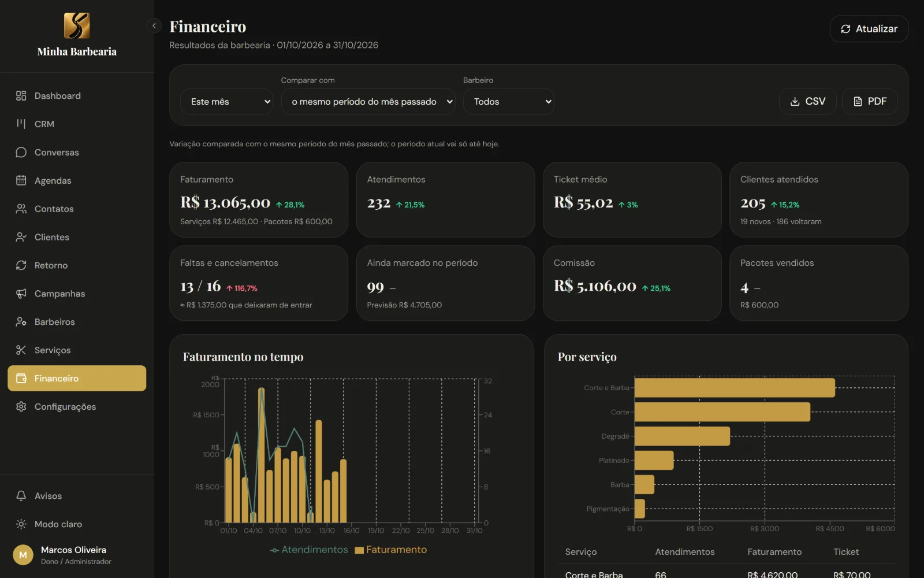This screenshot has width=924, height=578.
Task: Export report as CSV
Action: tap(807, 102)
